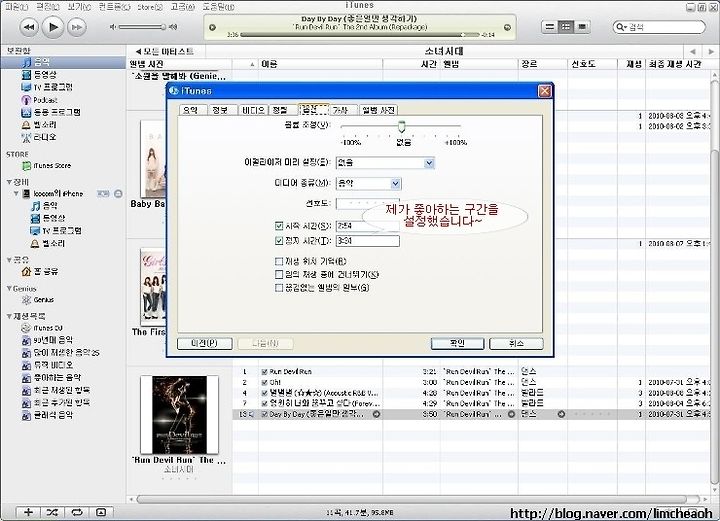Uncheck the Run Devil Run track checkbox
This screenshot has height=521, width=720.
(x=264, y=371)
